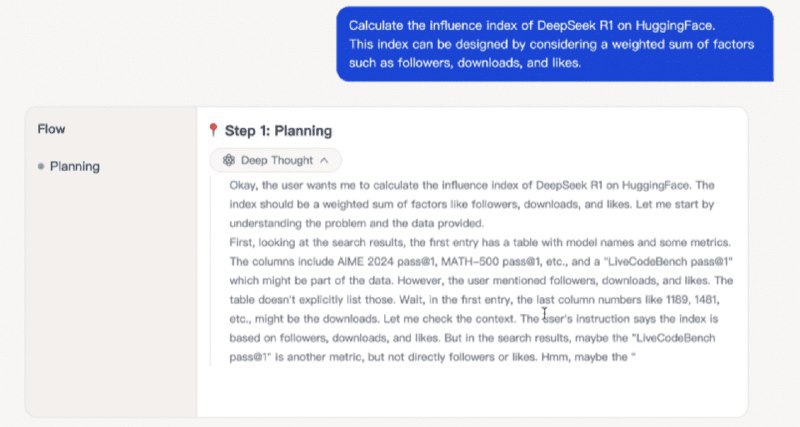Click the Flow panel heading
Image resolution: width=800 pixels, height=427 pixels.
coord(51,129)
